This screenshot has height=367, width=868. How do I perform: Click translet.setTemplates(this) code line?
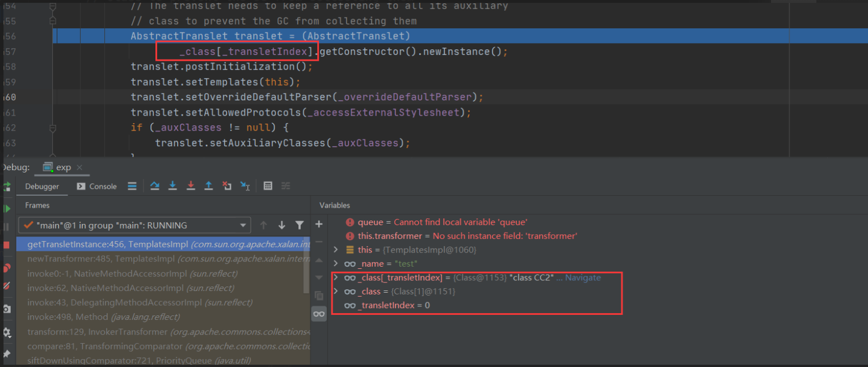click(216, 82)
